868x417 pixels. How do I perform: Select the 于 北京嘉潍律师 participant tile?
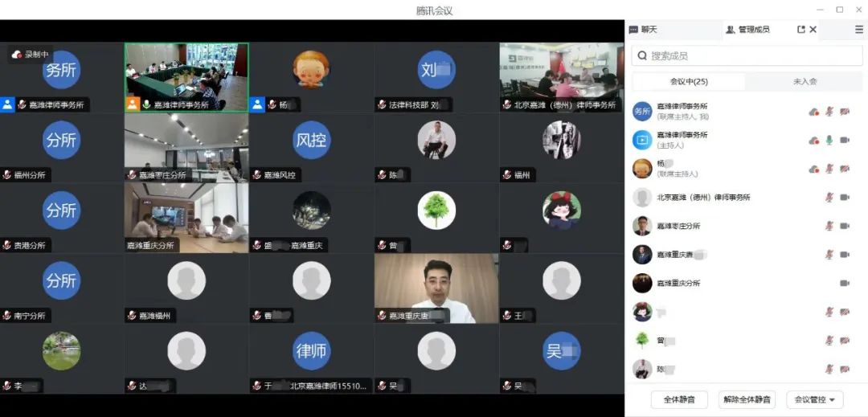coord(311,358)
